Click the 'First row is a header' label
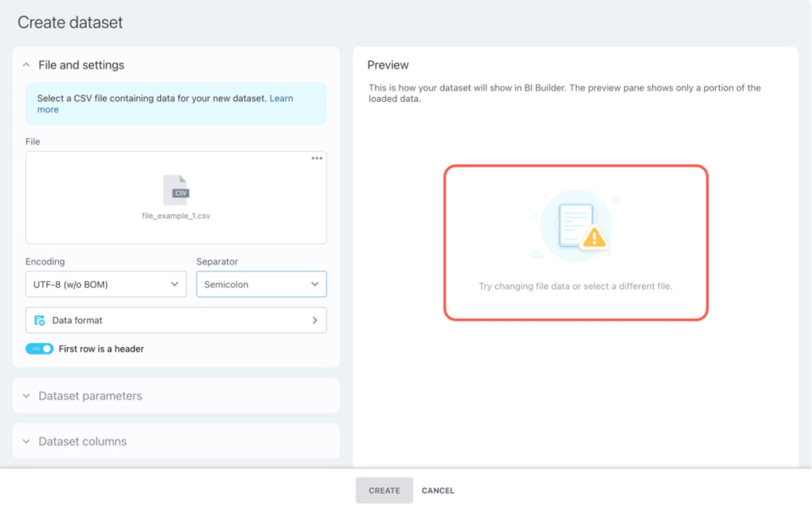The width and height of the screenshot is (812, 512). (x=101, y=349)
